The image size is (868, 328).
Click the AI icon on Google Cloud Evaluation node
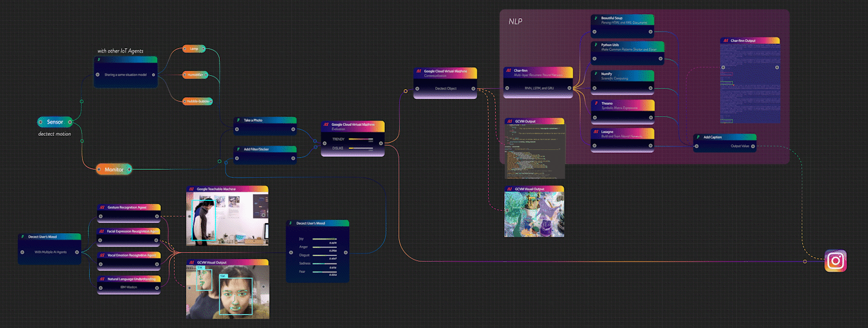[x=326, y=125]
